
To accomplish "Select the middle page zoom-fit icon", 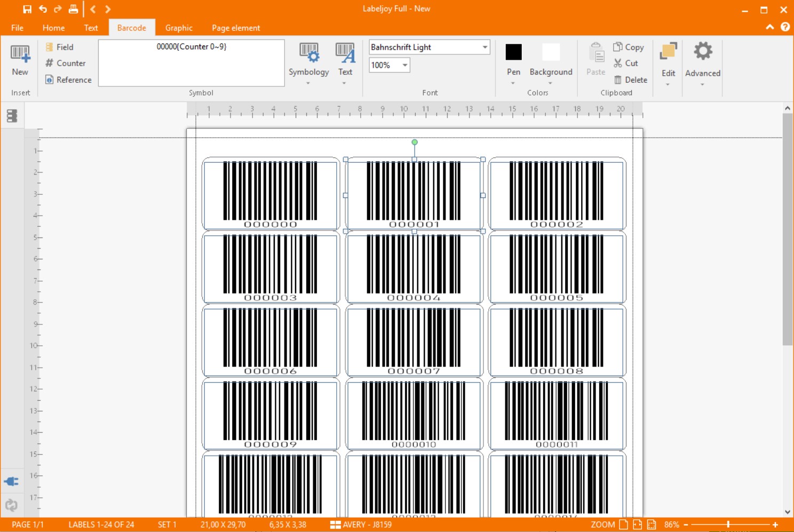I will click(x=637, y=525).
